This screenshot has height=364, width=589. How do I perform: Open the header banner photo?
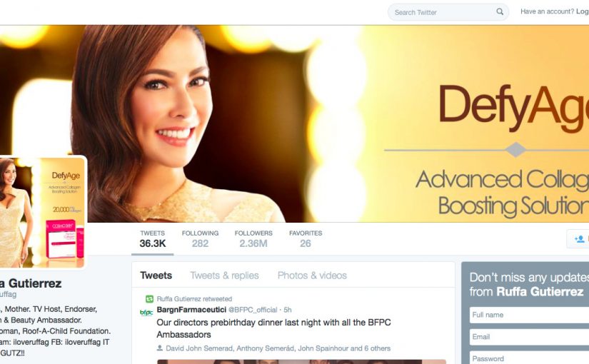coord(294,123)
